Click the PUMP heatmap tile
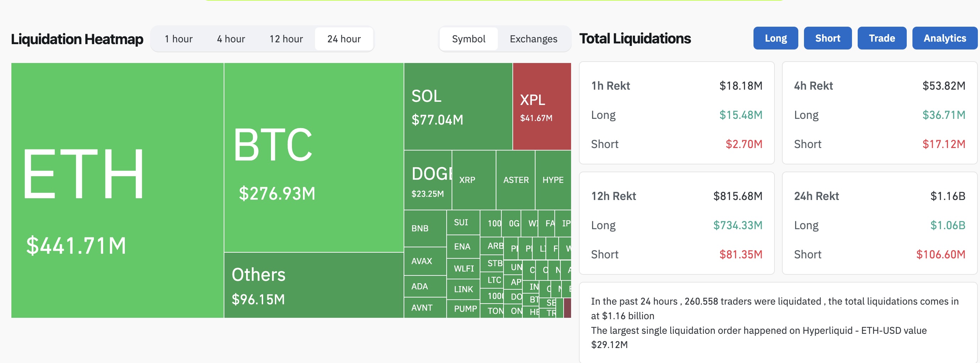980x363 pixels. tap(463, 309)
